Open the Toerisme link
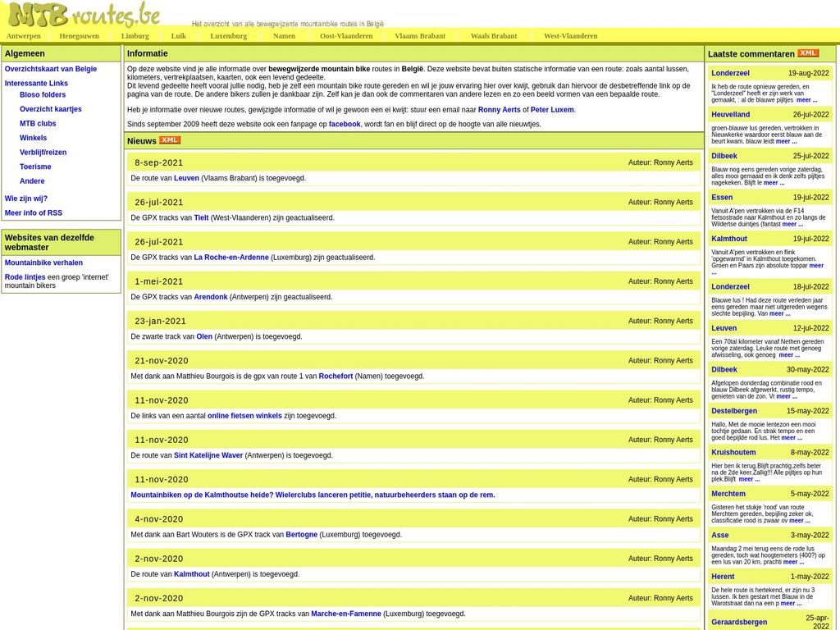 (x=35, y=167)
